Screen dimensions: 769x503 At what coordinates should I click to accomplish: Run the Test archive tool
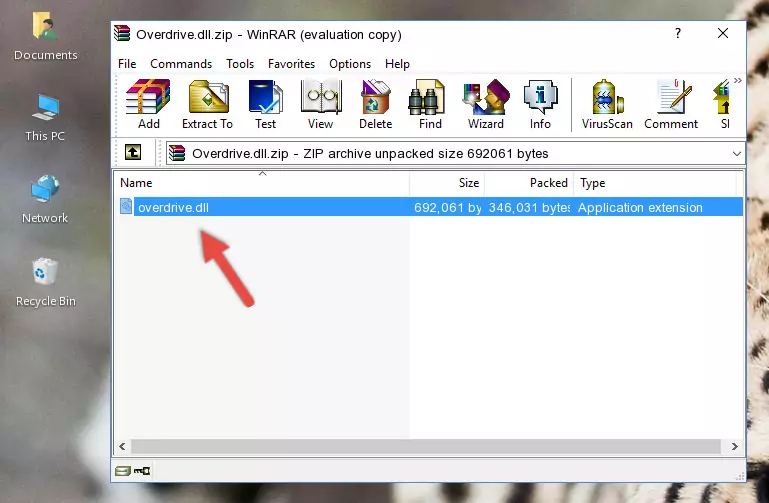pos(265,104)
